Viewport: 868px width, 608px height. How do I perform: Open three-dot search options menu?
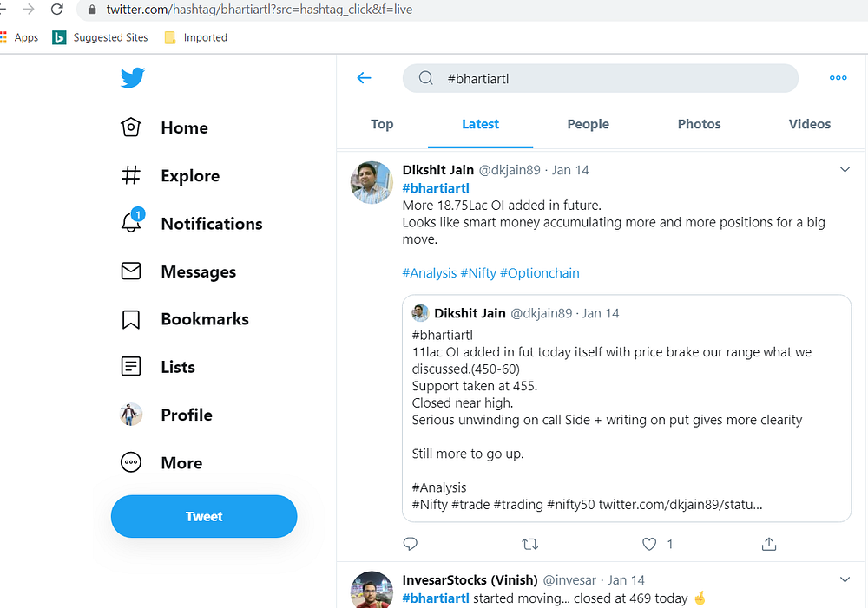[838, 78]
